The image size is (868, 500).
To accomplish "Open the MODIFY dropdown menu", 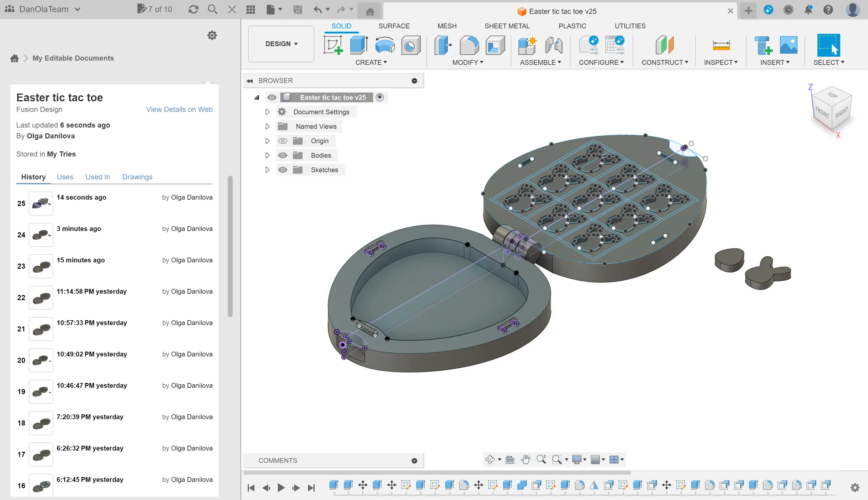I will 467,62.
